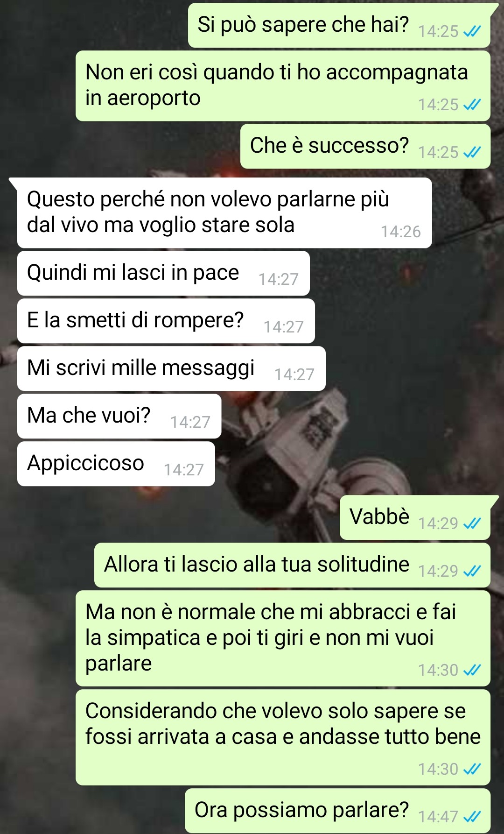Select the 'Vabbè' sent message bubble
Viewport: 504px width, 834px height.
[415, 517]
